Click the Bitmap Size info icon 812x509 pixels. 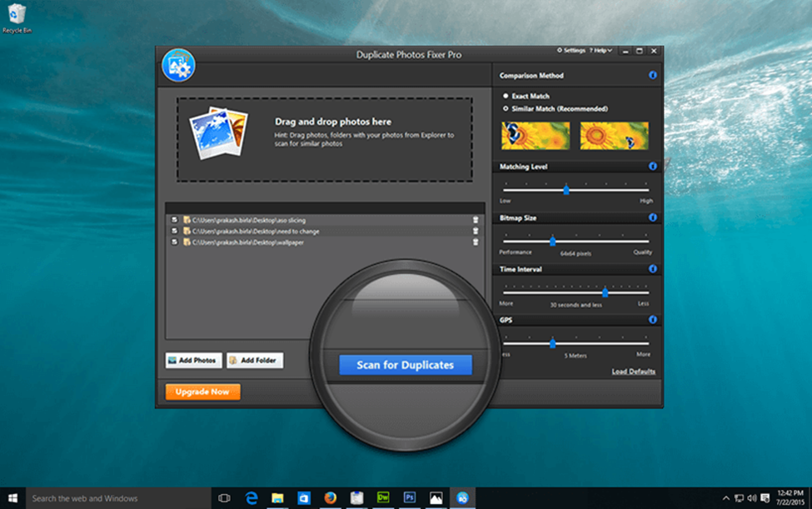pyautogui.click(x=652, y=217)
